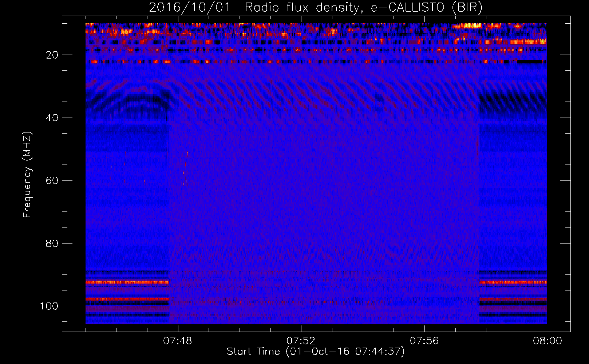The width and height of the screenshot is (589, 364).
Task: Click the plot title '2016/10/01 Radio flux density, e-CALLISTO (BIR)'
Action: coord(316,8)
